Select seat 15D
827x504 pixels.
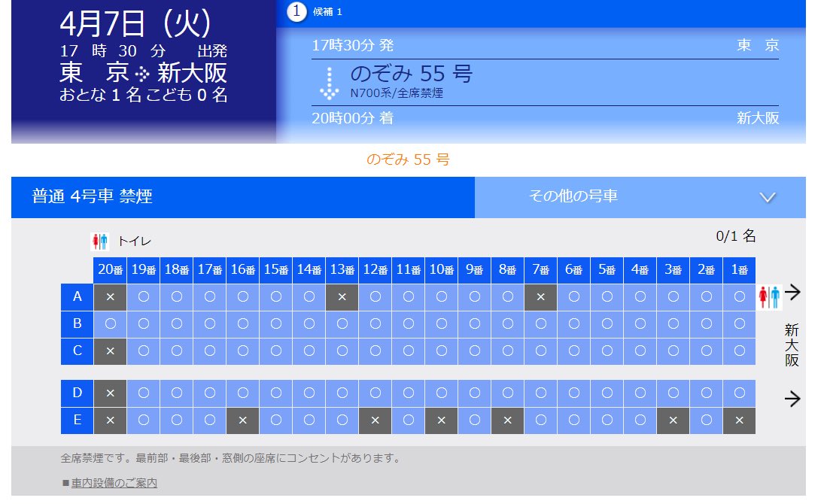pos(276,393)
